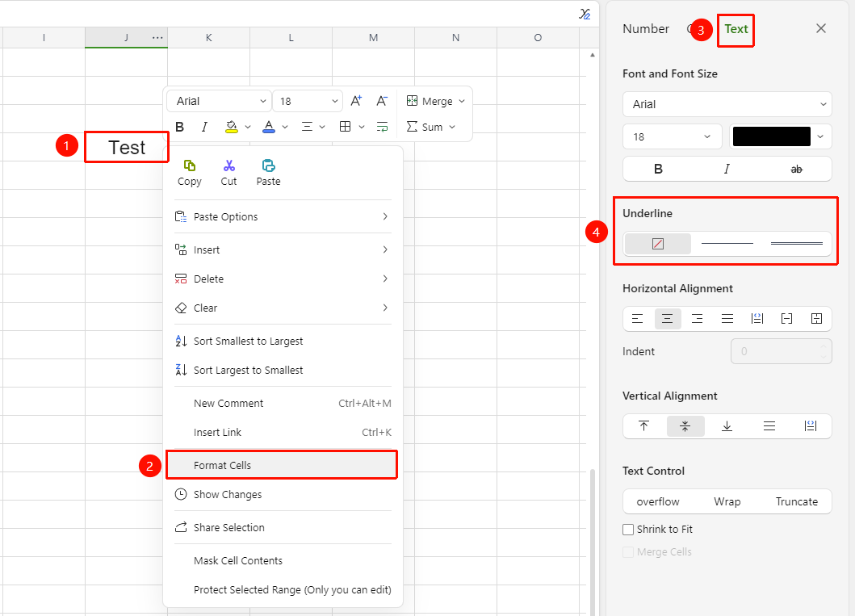855x616 pixels.
Task: Select the single underline style
Action: coord(727,244)
